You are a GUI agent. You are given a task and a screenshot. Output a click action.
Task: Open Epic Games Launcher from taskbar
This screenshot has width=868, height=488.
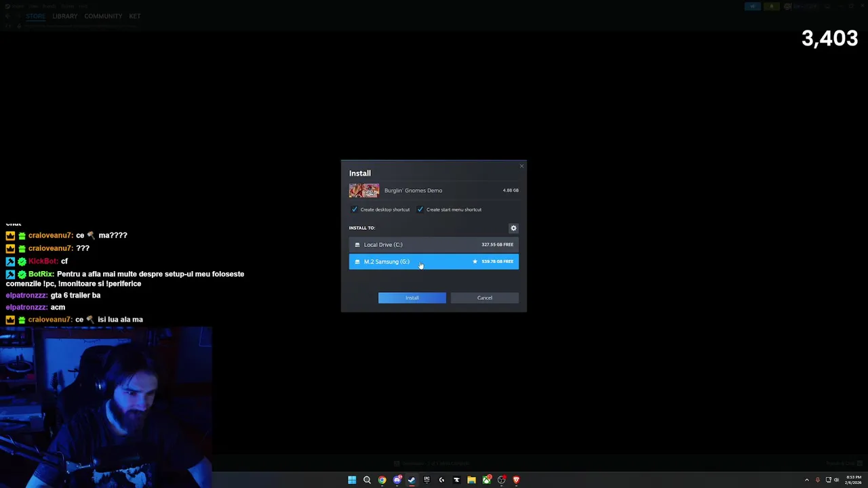point(427,480)
